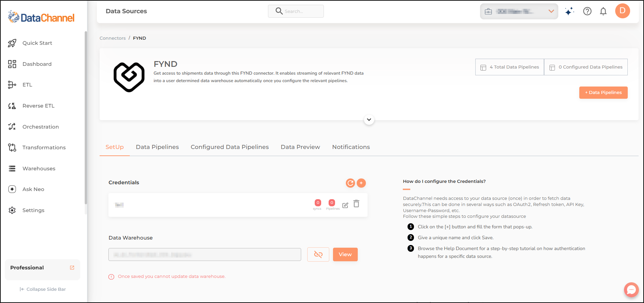Go to Quick Start

click(37, 43)
